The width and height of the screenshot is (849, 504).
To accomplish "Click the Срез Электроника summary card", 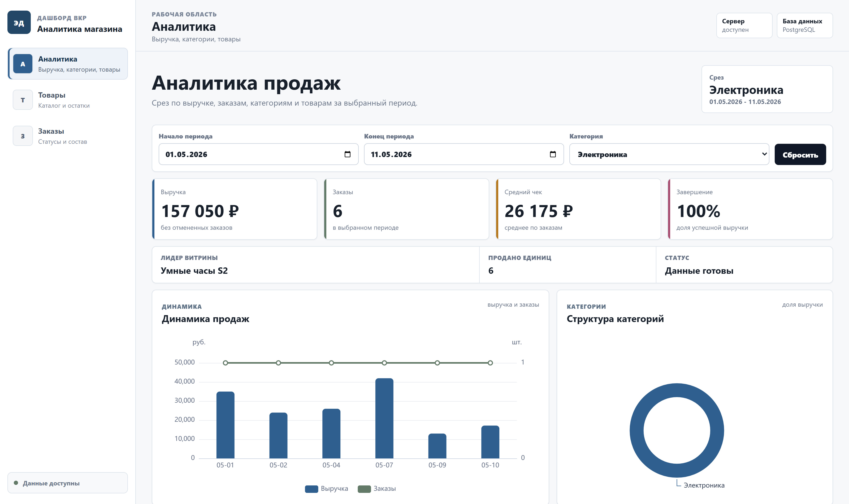I will (x=767, y=89).
